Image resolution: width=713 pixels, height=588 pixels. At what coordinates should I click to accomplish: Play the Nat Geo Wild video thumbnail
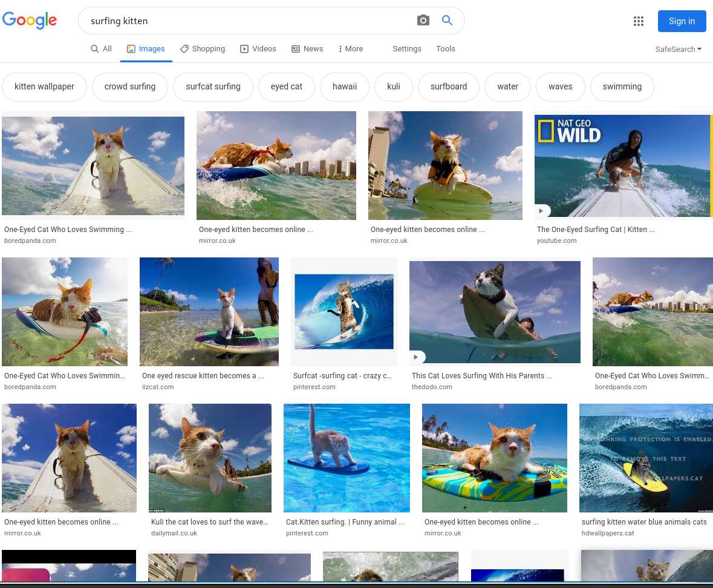pyautogui.click(x=541, y=211)
